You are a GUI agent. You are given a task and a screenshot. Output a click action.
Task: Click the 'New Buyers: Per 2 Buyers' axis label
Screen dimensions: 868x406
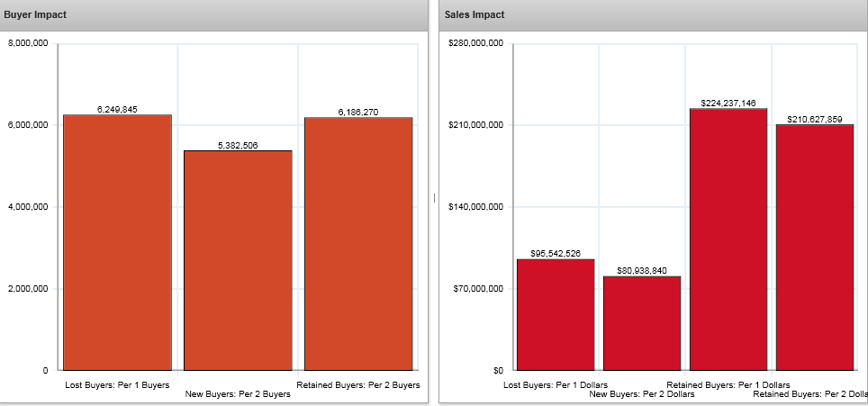pos(238,394)
